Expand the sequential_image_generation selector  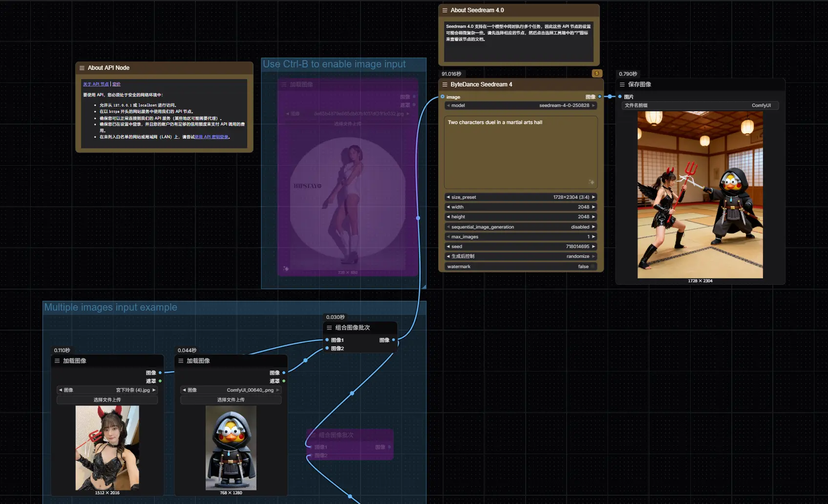click(x=521, y=227)
